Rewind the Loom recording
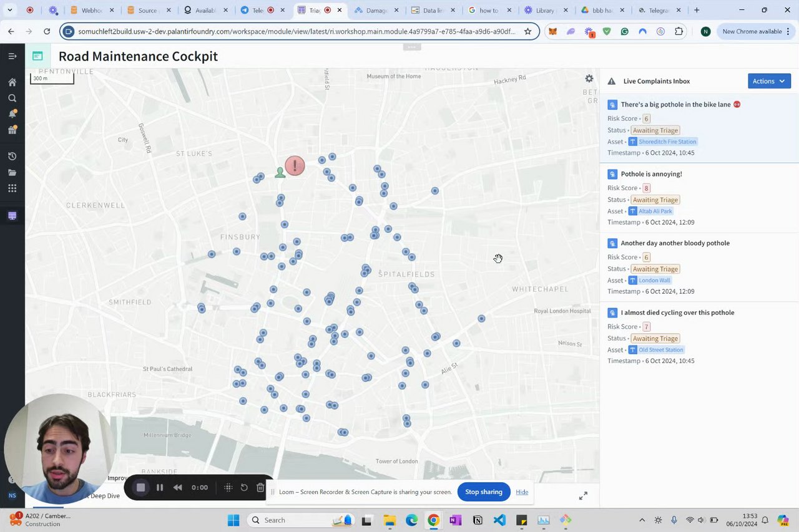Screen dimensions: 799x532 pyautogui.click(x=178, y=488)
